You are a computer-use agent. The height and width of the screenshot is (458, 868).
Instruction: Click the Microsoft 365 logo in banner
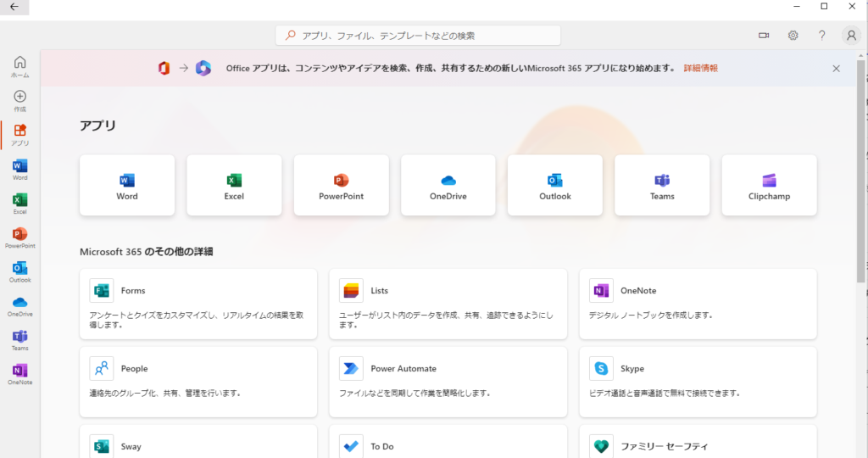tap(203, 68)
